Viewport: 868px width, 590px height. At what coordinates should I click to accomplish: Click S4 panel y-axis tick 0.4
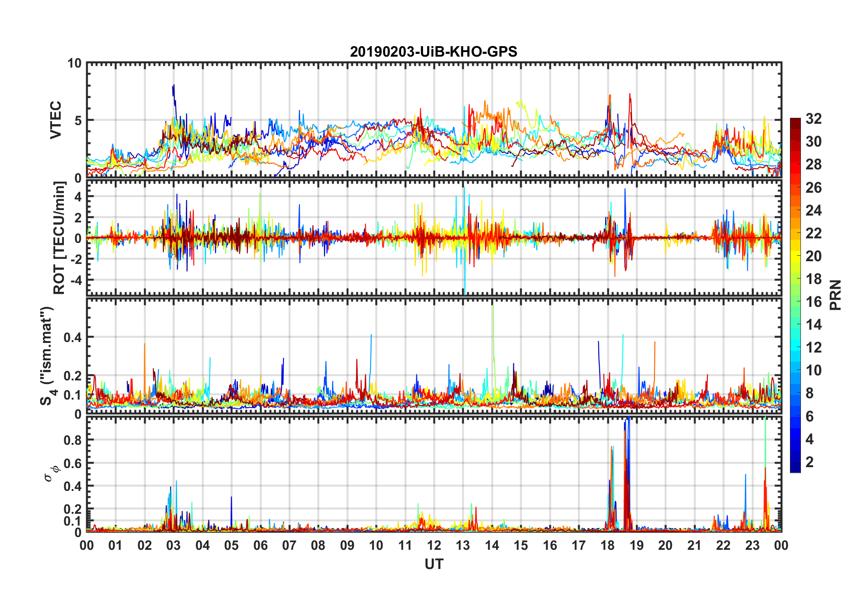(73, 337)
